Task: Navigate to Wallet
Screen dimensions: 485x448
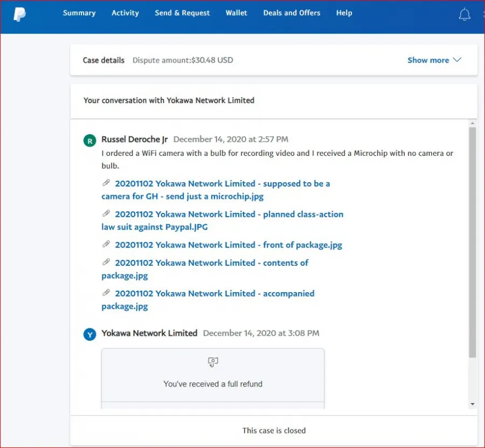Action: (237, 13)
